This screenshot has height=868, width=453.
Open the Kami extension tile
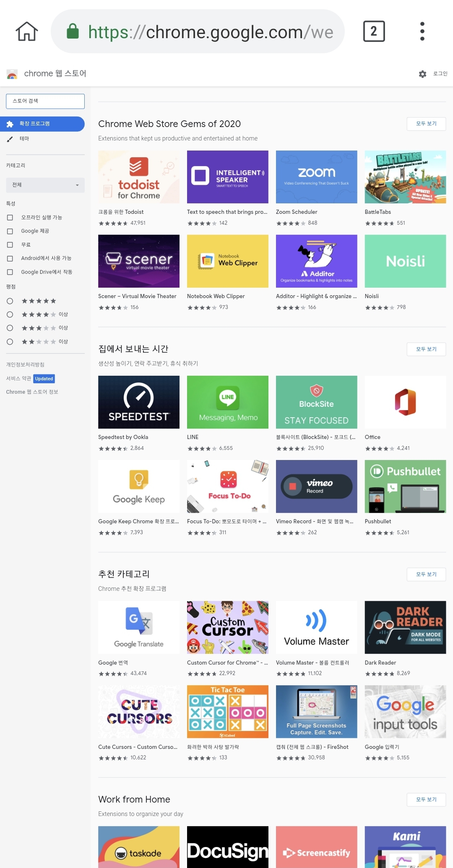[405, 847]
